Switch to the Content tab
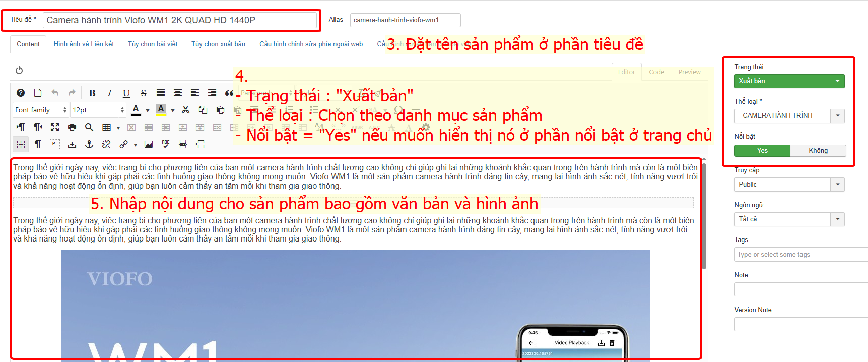This screenshot has width=868, height=362. [x=28, y=44]
